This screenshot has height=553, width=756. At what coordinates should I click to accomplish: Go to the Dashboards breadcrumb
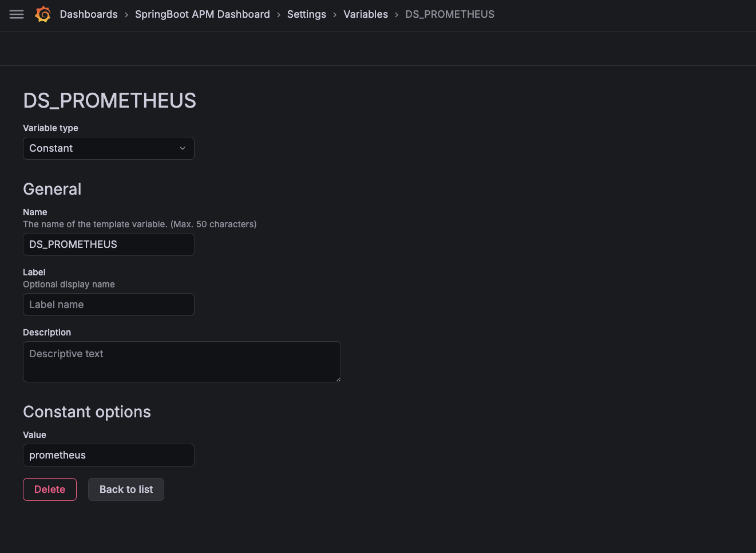[89, 14]
